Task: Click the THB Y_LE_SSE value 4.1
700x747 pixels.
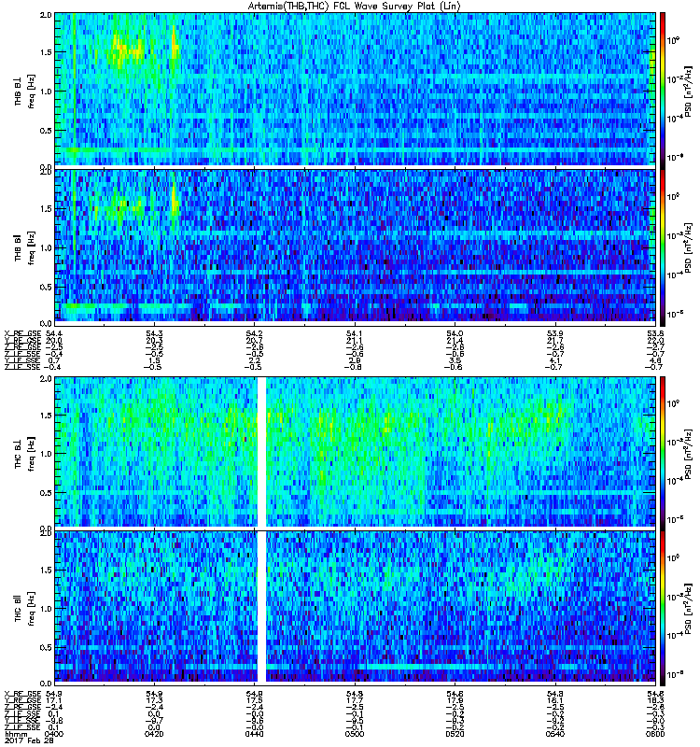Action: point(555,360)
